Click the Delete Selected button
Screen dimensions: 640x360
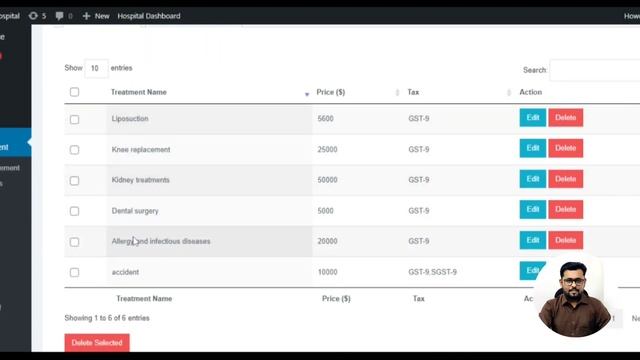97,343
